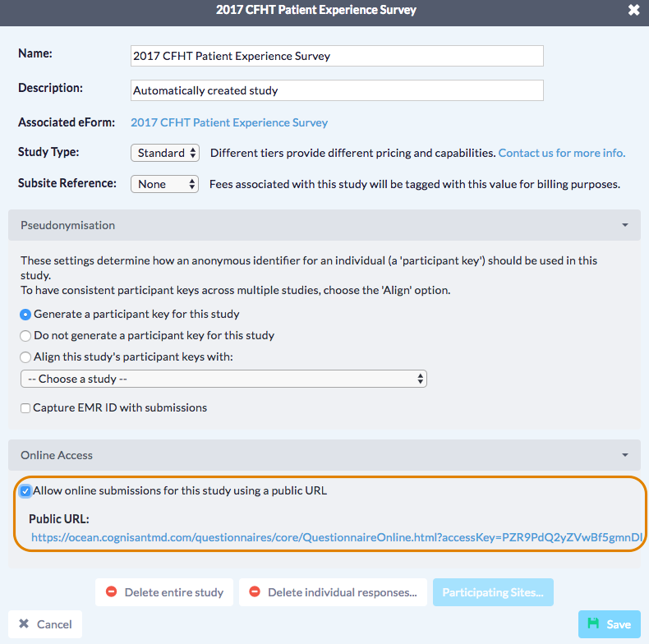
Task: Click Delete individual responses button
Action: [x=333, y=592]
